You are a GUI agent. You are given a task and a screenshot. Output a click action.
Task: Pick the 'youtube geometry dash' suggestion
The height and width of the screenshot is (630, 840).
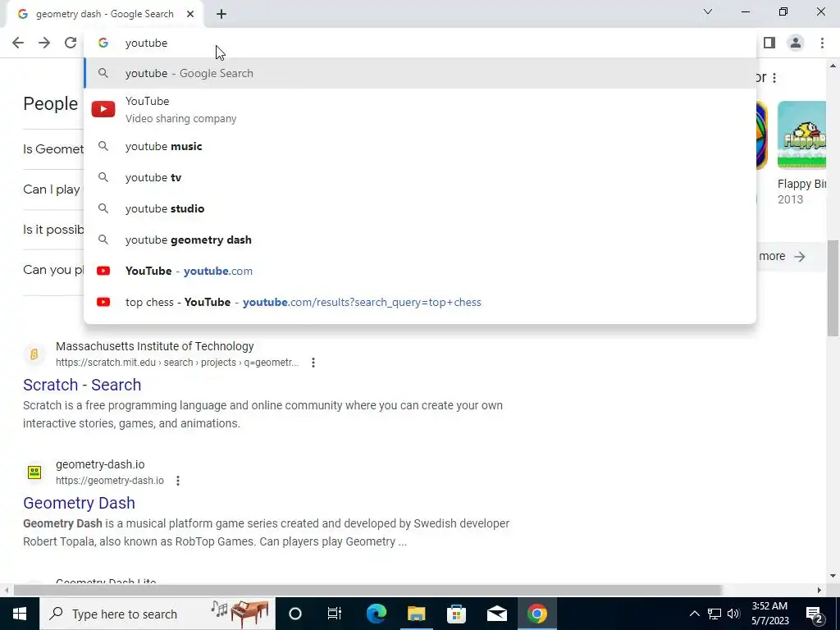[420, 240]
